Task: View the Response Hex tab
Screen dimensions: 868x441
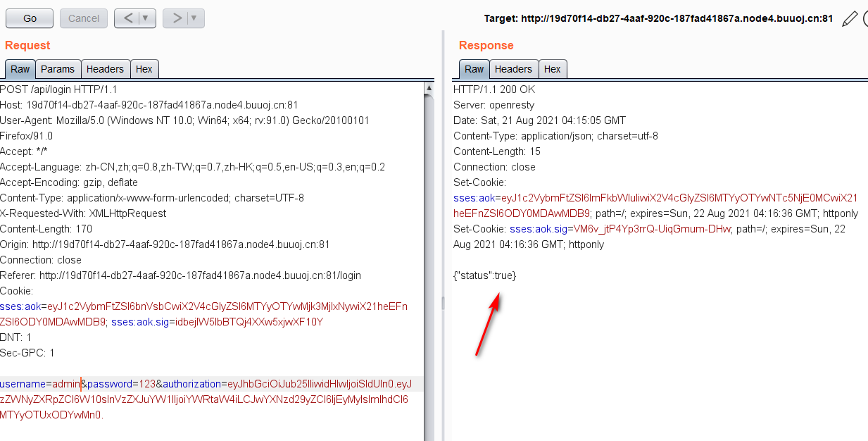Action: click(x=553, y=69)
